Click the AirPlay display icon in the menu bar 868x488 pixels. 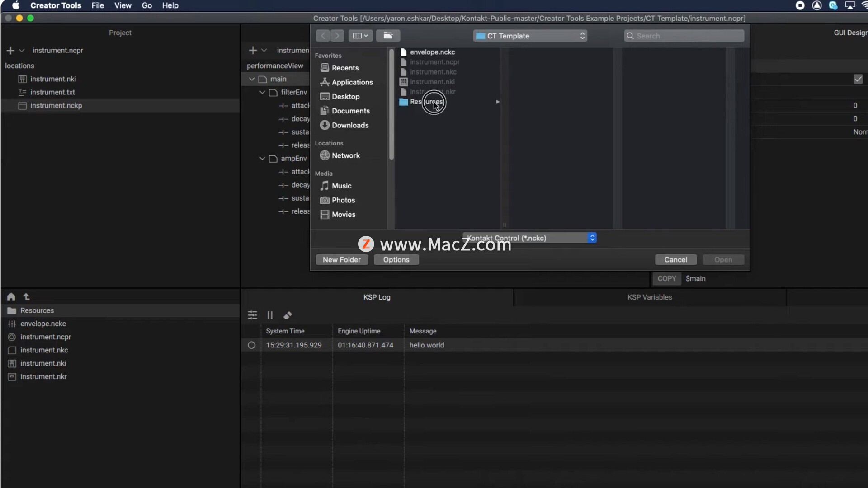coord(850,5)
